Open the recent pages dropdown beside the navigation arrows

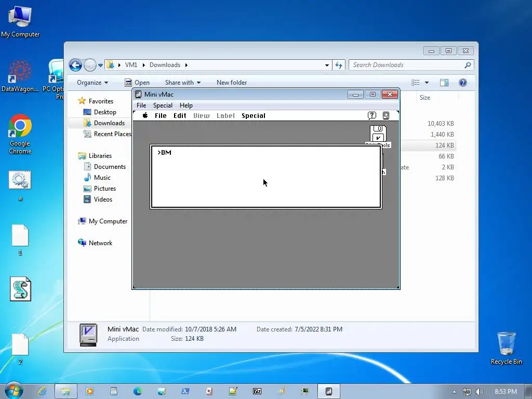point(100,65)
